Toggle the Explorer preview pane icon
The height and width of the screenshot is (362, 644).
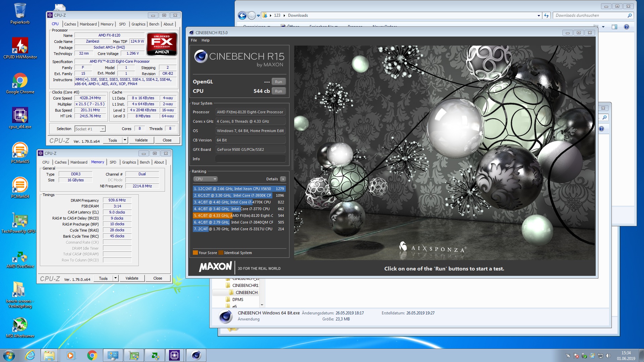[x=614, y=27]
